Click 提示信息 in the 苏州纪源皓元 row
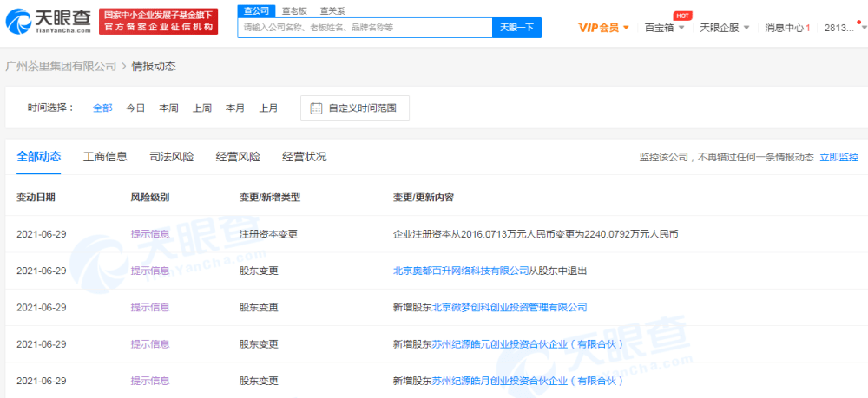Viewport: 868px width, 398px height. tap(150, 344)
